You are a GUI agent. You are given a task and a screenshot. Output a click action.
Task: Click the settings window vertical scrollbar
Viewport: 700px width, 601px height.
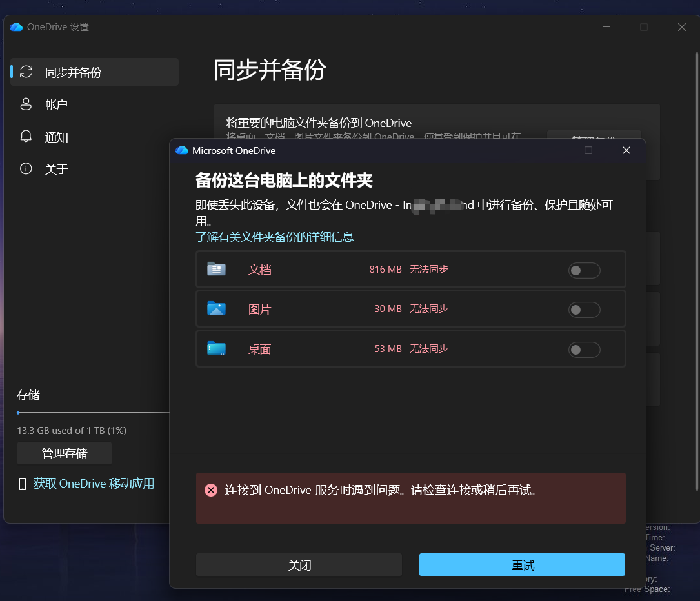697,272
